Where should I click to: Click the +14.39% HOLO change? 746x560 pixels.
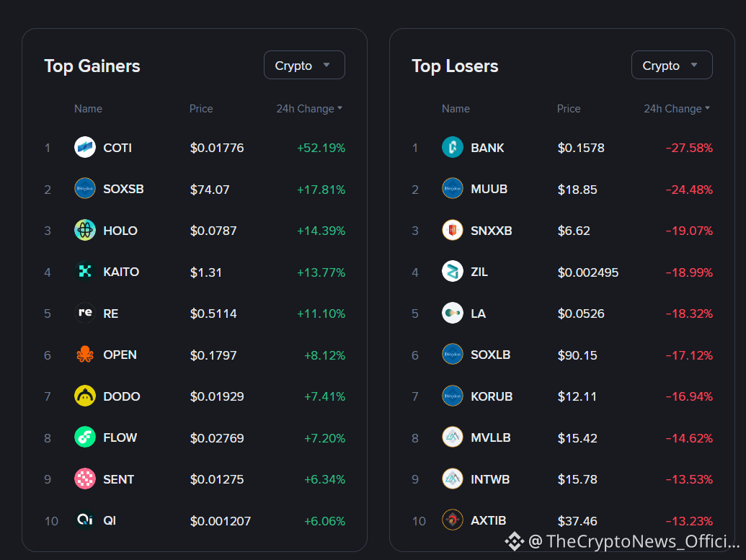321,231
